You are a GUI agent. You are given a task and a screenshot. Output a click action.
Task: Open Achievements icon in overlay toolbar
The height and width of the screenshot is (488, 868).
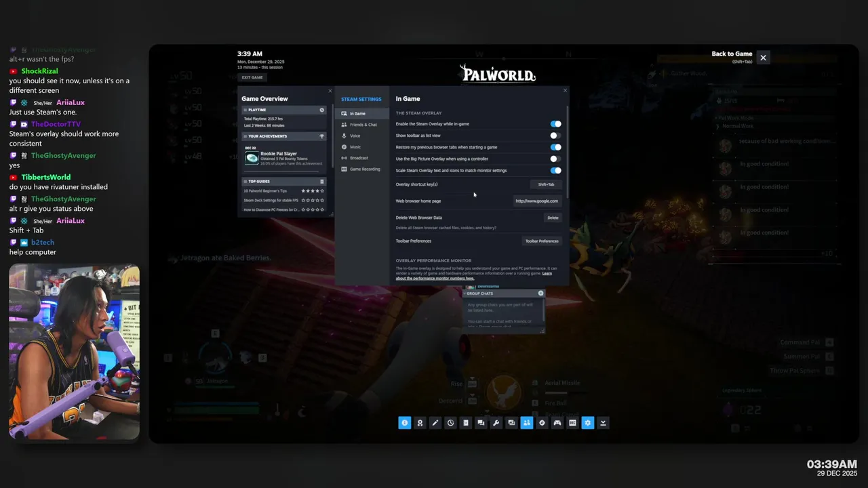(420, 423)
